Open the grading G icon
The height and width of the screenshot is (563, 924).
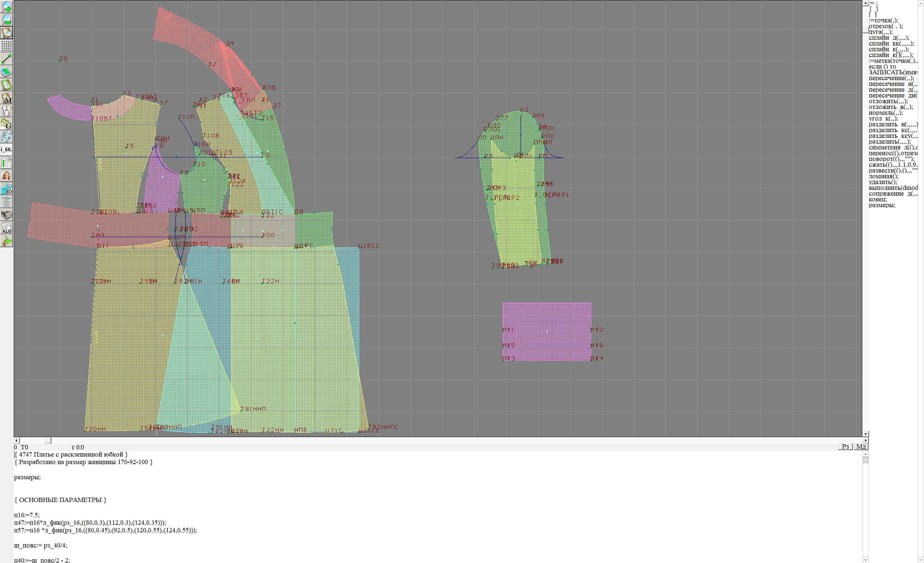(x=7, y=124)
